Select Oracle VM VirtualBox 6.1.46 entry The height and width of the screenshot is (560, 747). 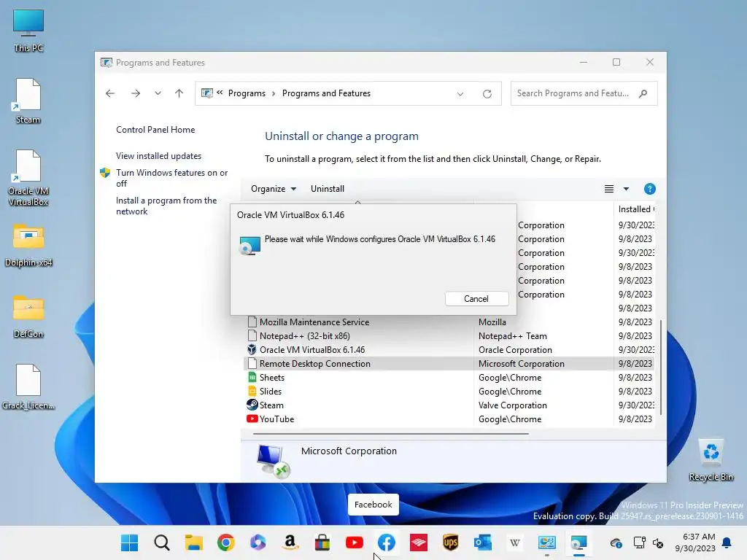pyautogui.click(x=449, y=349)
